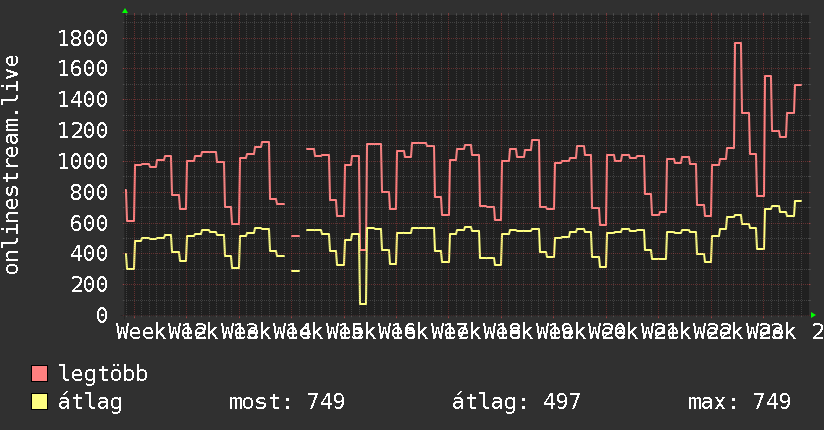
Task: Click the 1600 y-axis label
Action: point(83,69)
